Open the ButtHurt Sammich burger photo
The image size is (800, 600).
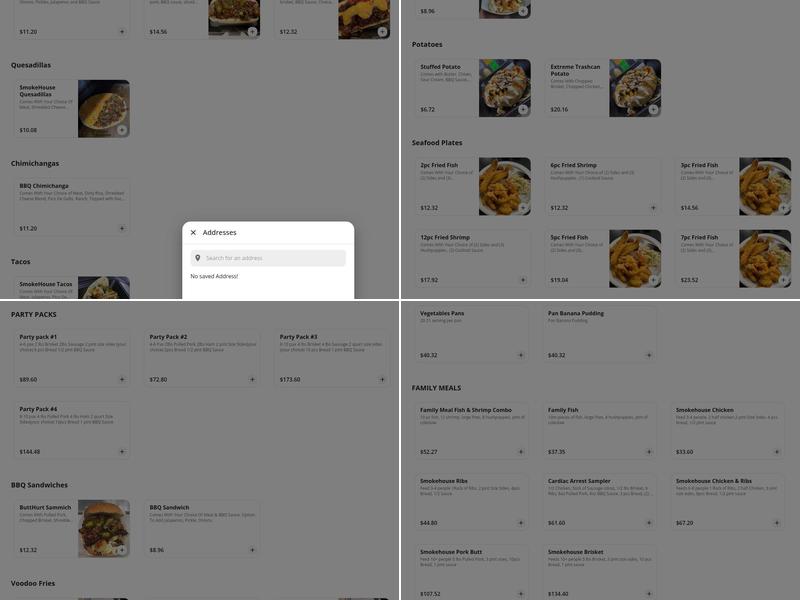(104, 529)
